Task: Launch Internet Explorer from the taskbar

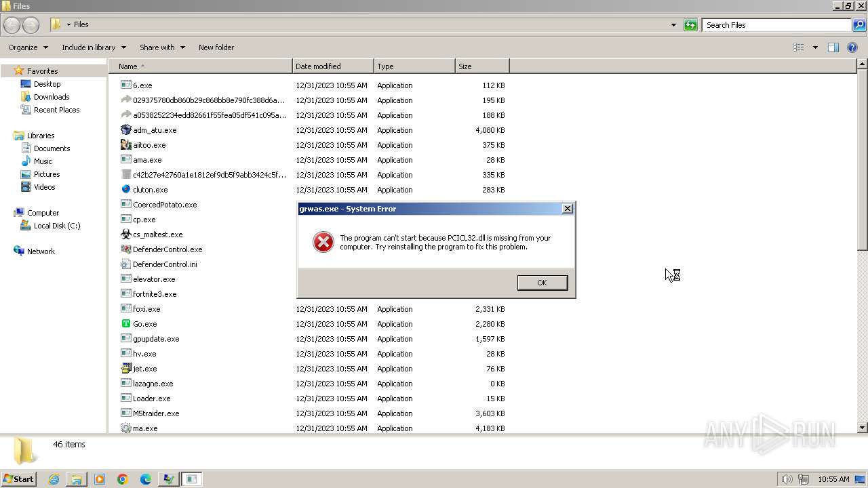Action: [x=54, y=479]
